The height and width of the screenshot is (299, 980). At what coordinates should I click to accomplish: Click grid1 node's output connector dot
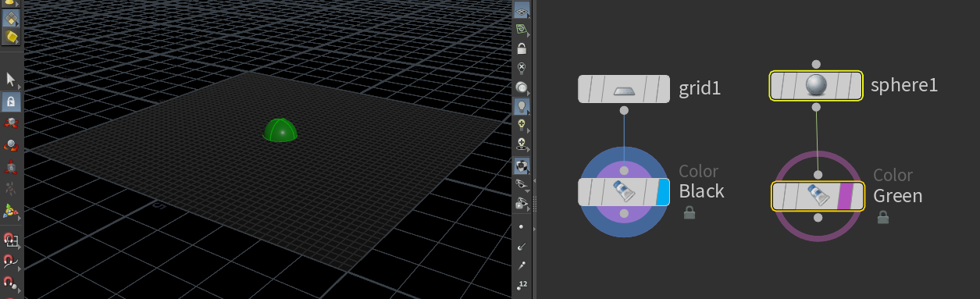tap(623, 111)
